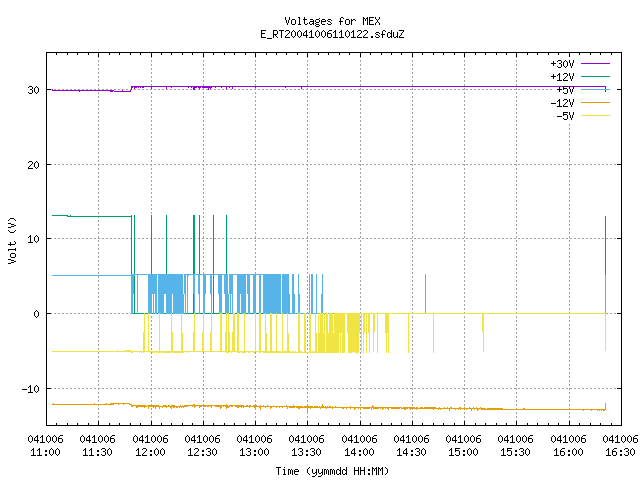
Task: Click the green +12V legend line sample
Action: coord(595,76)
